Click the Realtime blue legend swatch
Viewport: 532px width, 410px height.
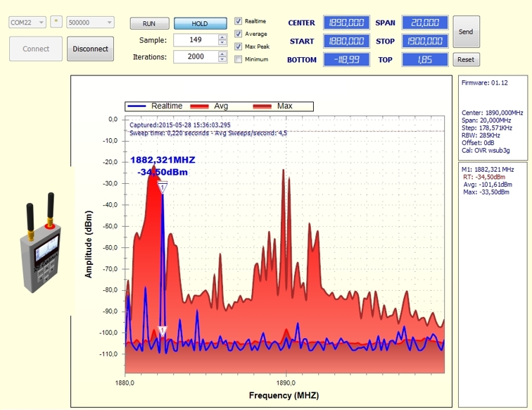pyautogui.click(x=136, y=106)
